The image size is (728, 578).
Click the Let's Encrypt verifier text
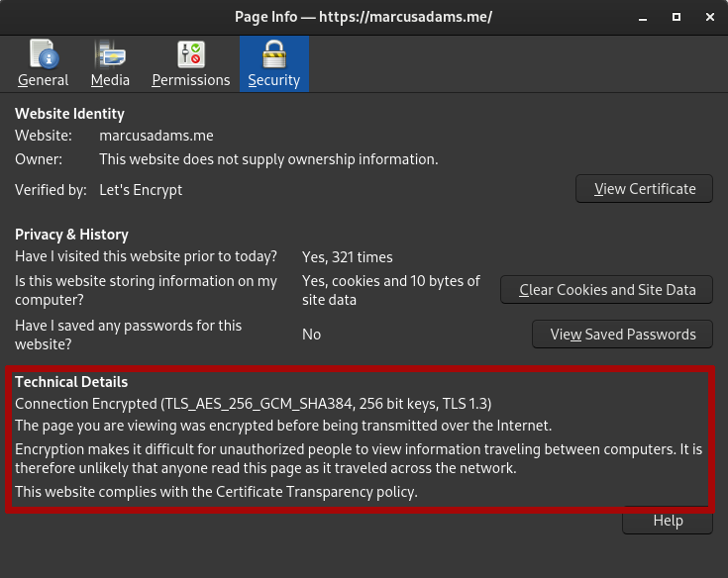pos(141,190)
